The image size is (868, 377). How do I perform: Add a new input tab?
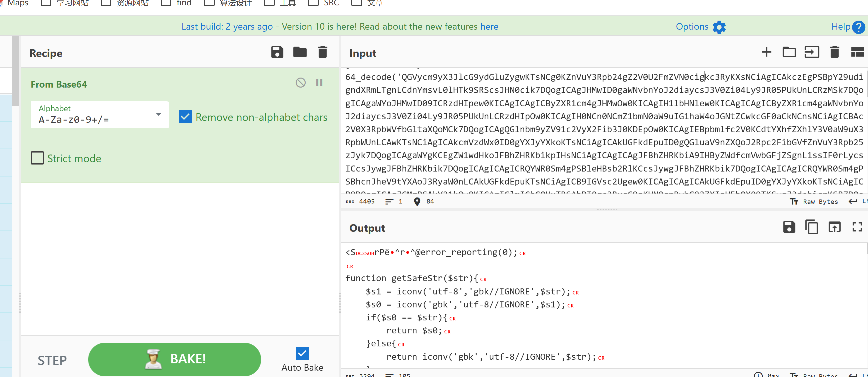(x=766, y=52)
